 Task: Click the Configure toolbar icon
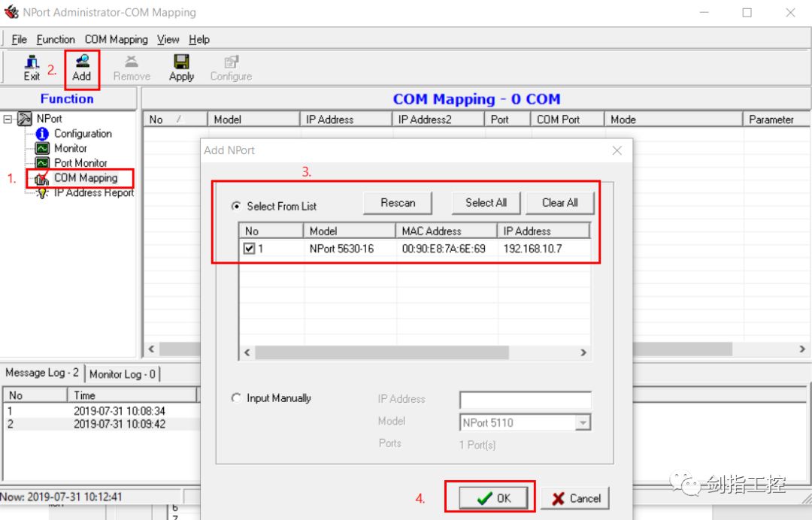click(x=231, y=68)
